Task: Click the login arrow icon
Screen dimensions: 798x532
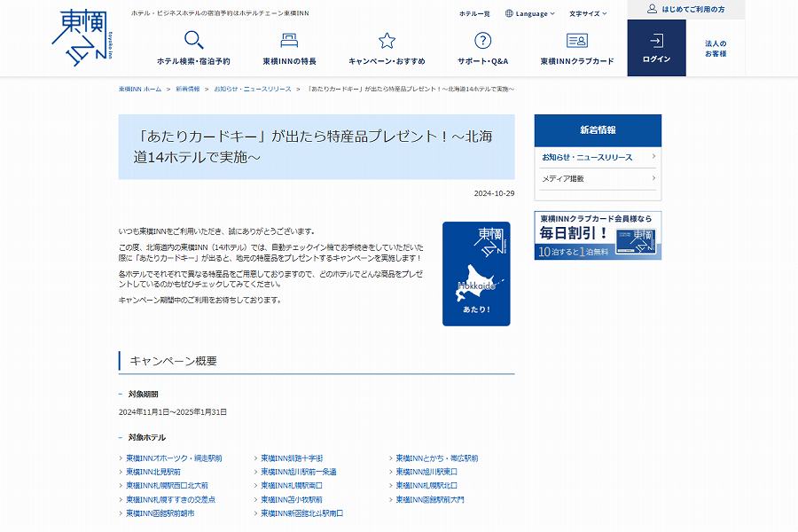Action: 656,40
